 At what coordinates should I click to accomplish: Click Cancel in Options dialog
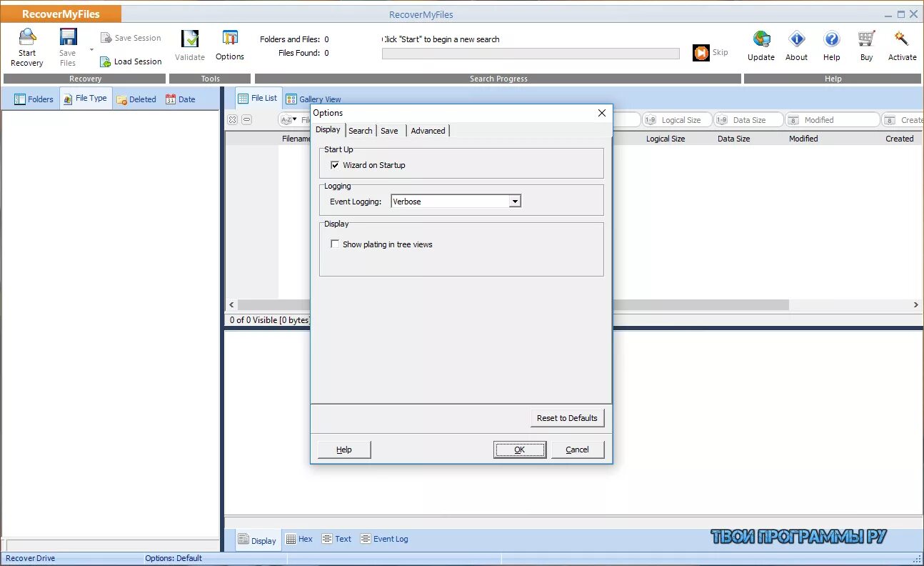578,450
